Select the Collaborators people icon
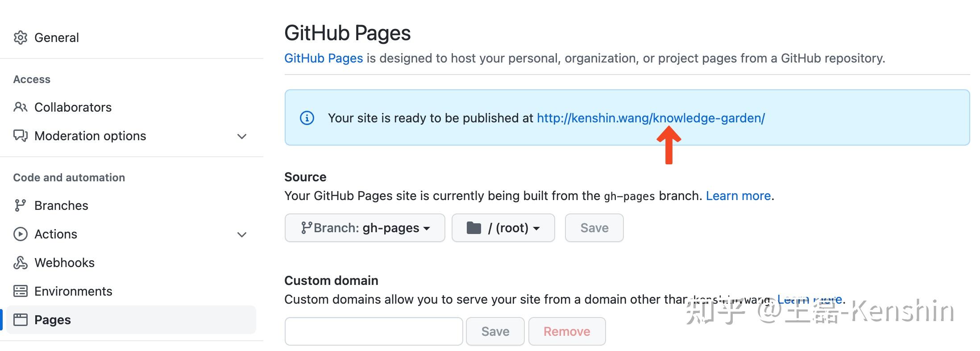 21,107
